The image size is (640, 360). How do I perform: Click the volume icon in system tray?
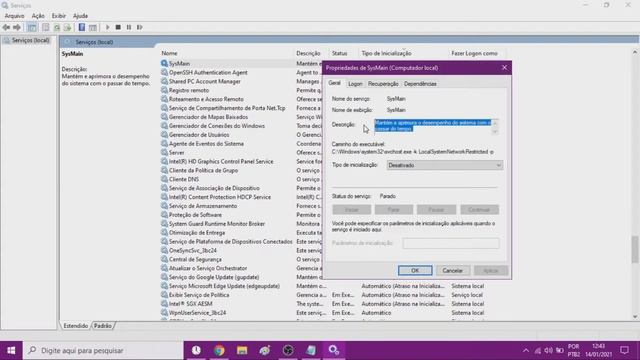pos(549,351)
